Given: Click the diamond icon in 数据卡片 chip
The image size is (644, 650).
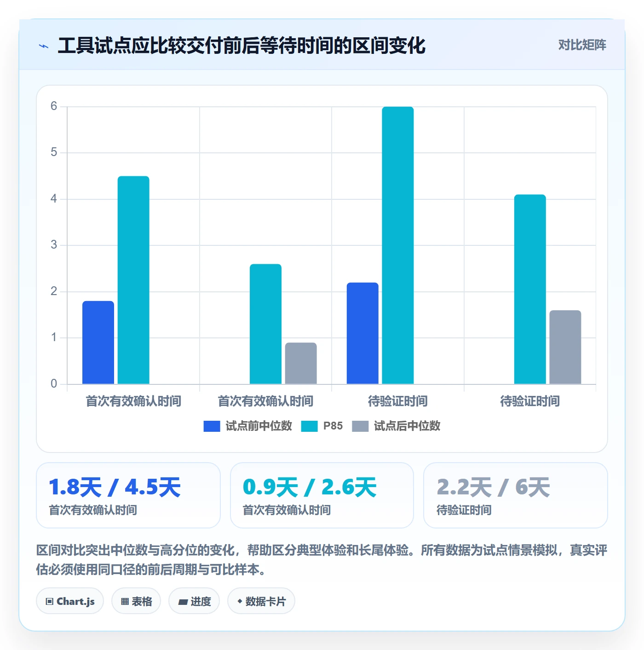Looking at the screenshot, I should click(x=240, y=601).
